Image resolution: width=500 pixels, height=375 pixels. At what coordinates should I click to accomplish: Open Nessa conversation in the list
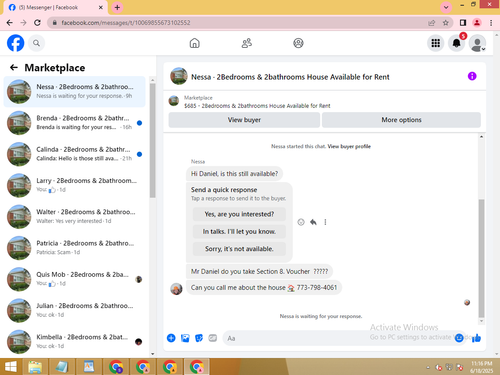pyautogui.click(x=75, y=91)
